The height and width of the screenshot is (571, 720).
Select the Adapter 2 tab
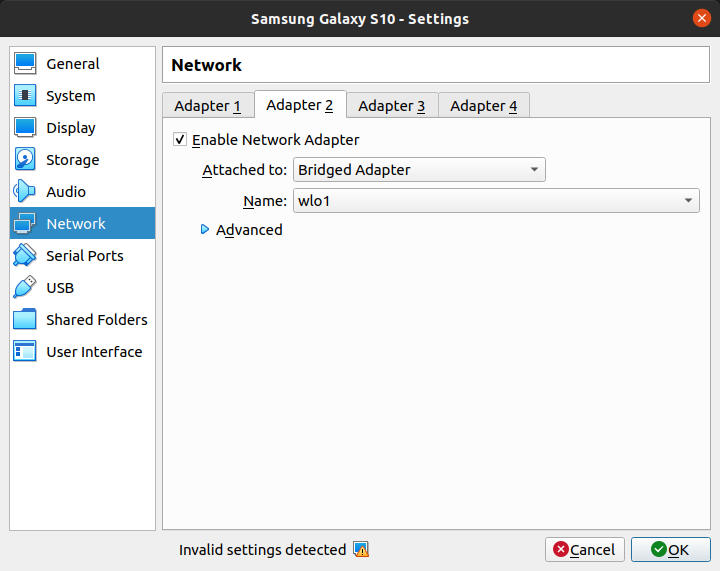click(300, 105)
